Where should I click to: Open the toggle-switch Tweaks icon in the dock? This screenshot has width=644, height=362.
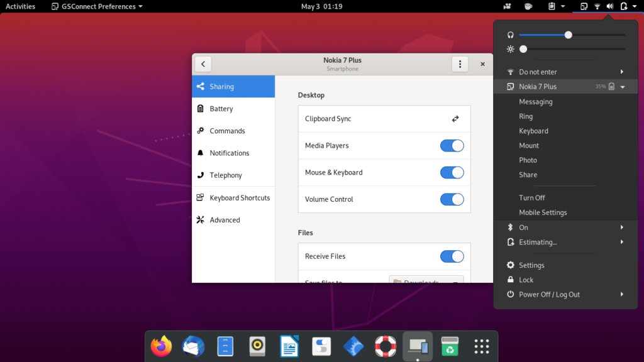321,346
